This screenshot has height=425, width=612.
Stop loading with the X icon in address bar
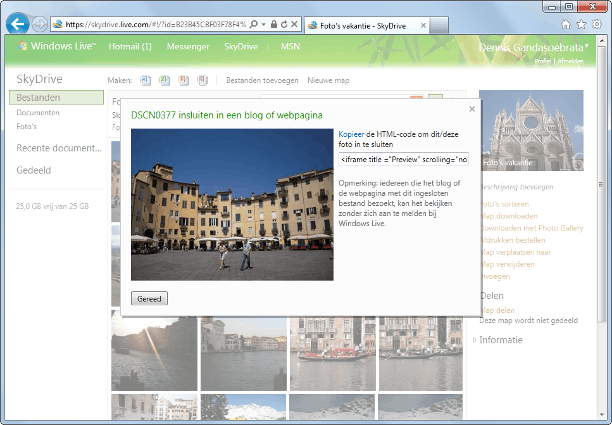click(x=295, y=24)
